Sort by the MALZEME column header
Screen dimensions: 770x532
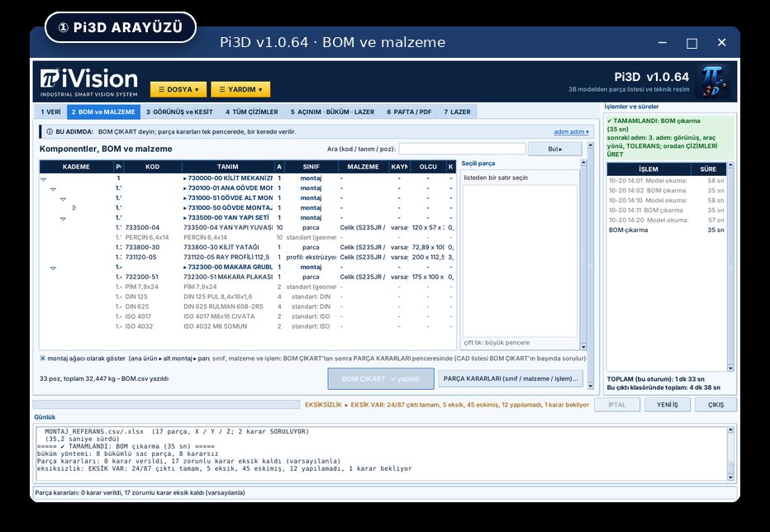pyautogui.click(x=363, y=167)
